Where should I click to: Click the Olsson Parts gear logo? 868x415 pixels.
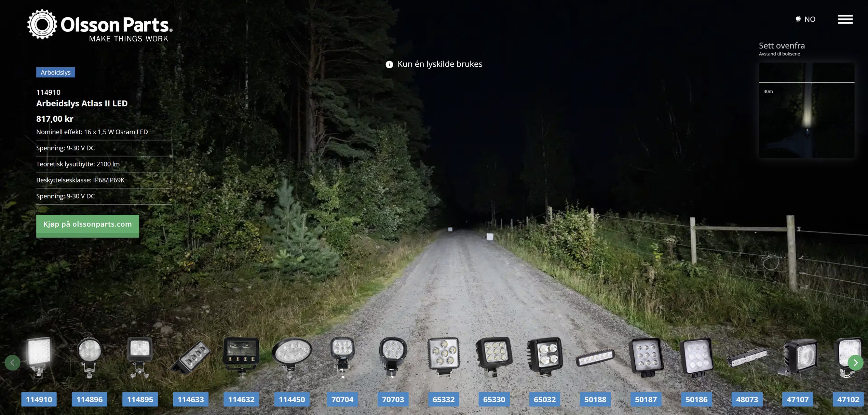tap(42, 25)
